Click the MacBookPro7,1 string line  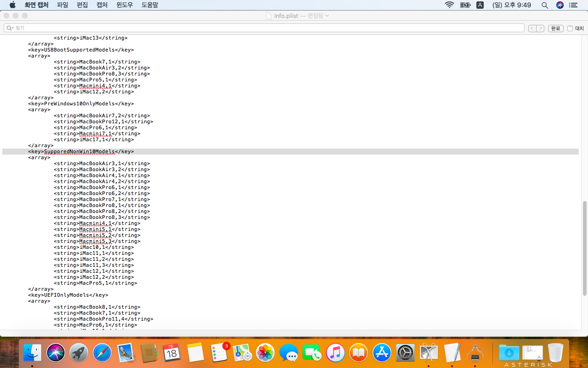click(x=102, y=199)
